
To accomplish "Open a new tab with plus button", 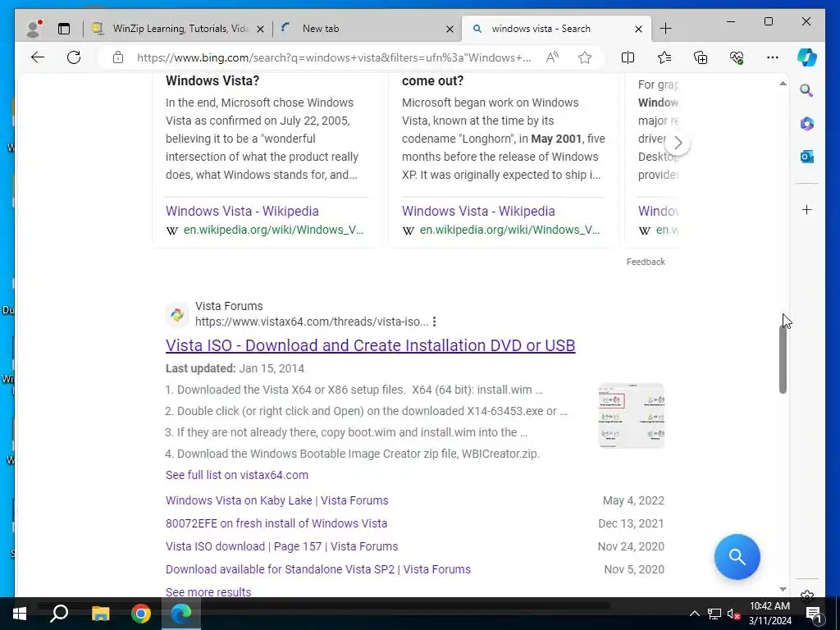I will click(x=665, y=29).
